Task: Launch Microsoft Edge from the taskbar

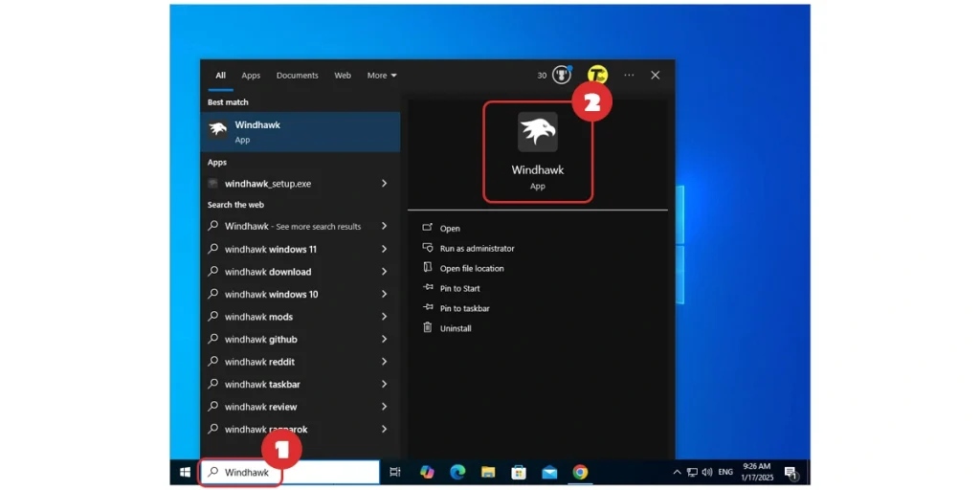Action: (457, 472)
